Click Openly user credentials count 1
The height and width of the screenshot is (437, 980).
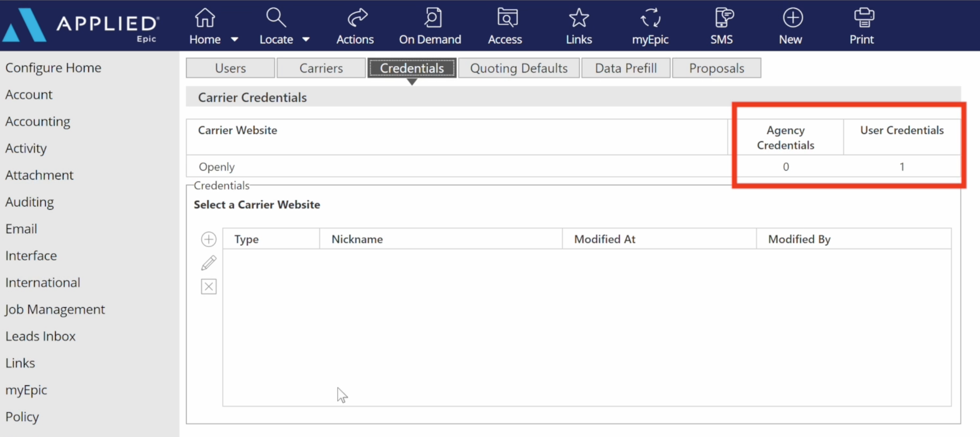point(902,166)
